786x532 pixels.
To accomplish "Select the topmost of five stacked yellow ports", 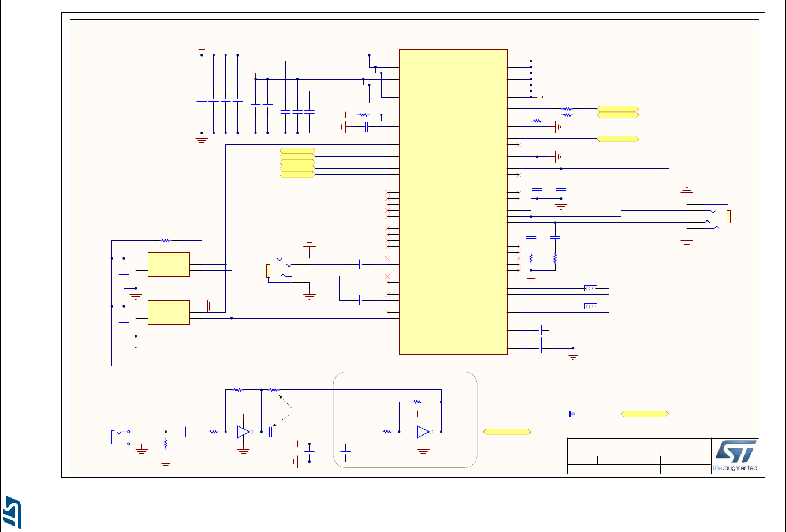I will 297,151.
